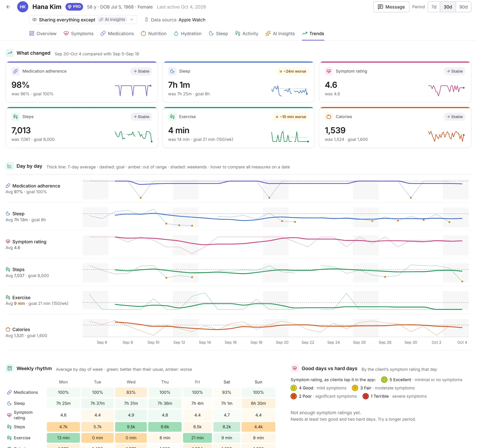This screenshot has width=477, height=448.
Task: Open the AI Insights tab
Action: [280, 34]
